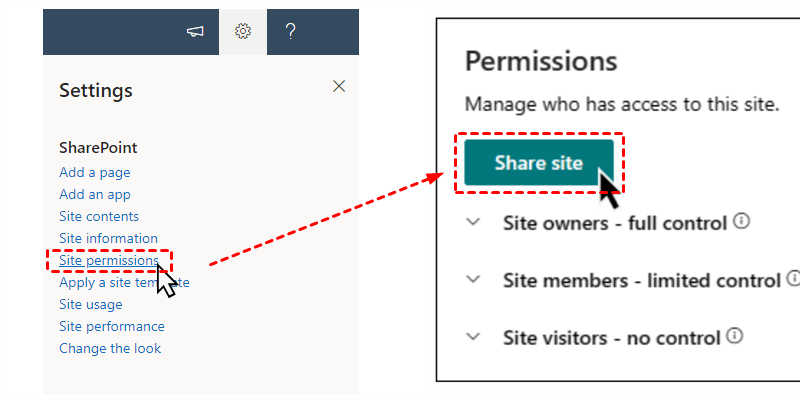The height and width of the screenshot is (400, 800).
Task: Close the Settings panel
Action: click(339, 87)
